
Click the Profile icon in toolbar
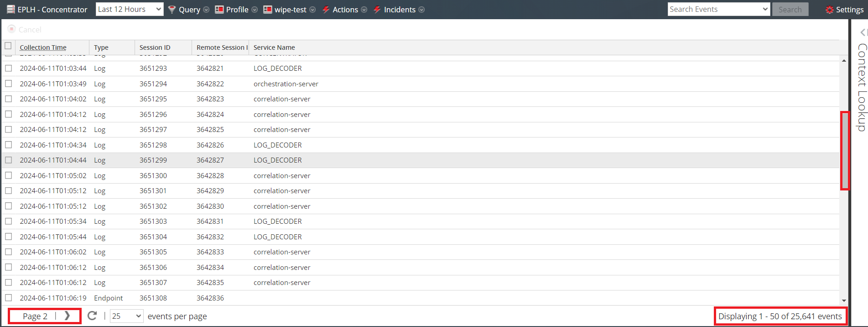click(219, 10)
